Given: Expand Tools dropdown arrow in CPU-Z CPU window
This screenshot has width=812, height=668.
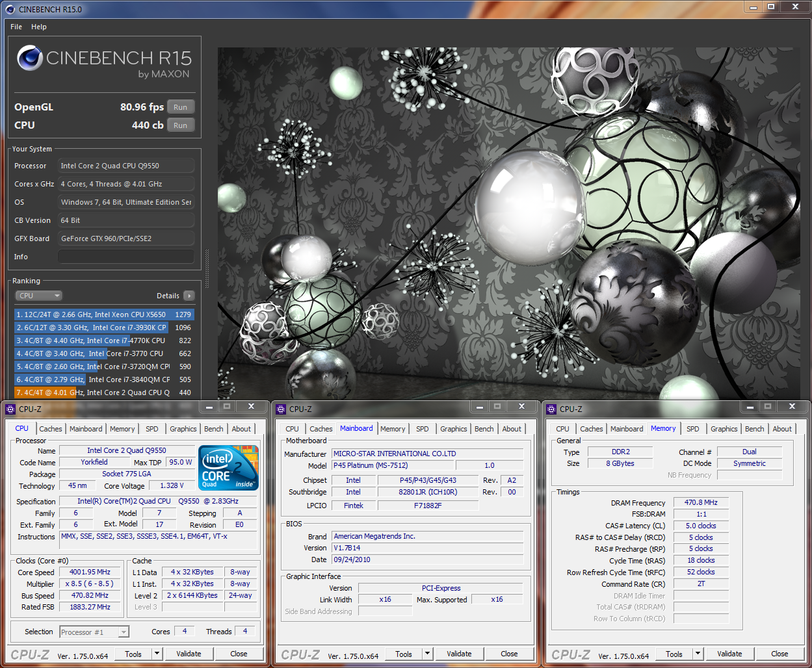Looking at the screenshot, I should coord(157,654).
